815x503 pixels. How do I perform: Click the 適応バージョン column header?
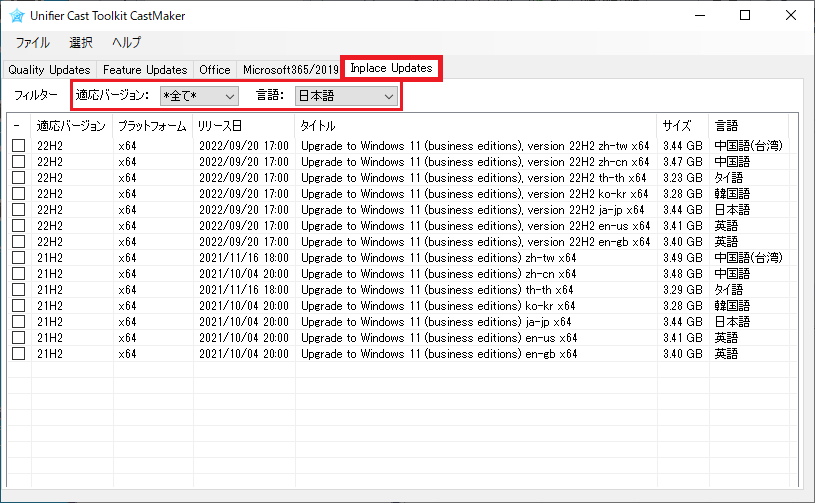coord(72,126)
